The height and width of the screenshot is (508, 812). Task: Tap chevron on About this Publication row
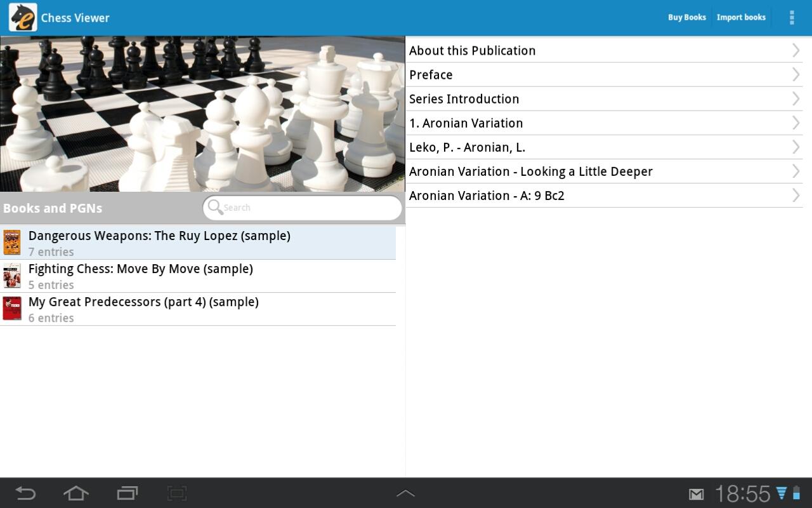(x=796, y=50)
